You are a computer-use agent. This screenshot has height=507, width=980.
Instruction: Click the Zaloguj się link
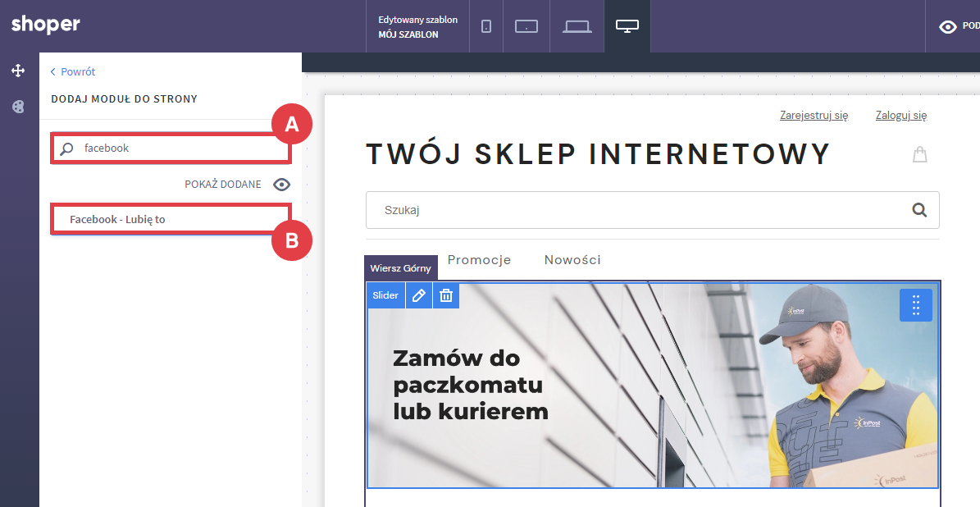click(900, 116)
